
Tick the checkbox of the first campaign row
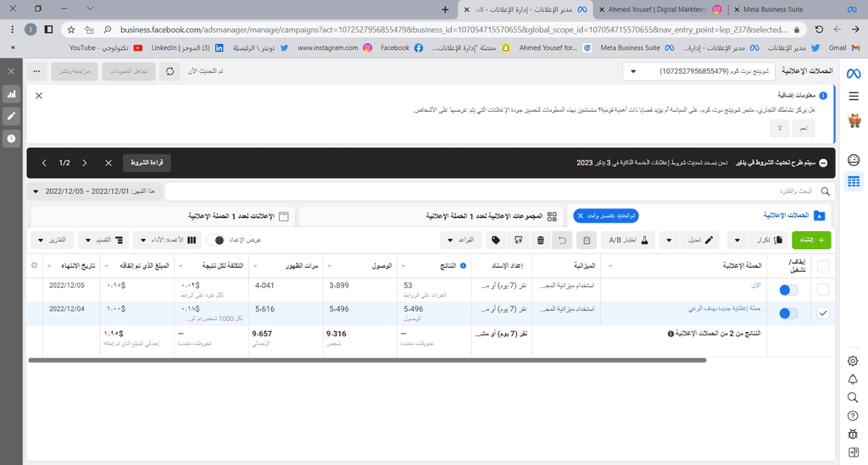tap(823, 289)
